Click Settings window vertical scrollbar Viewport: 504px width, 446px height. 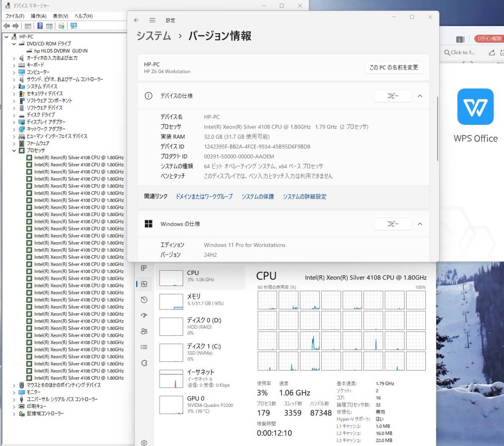tap(437, 129)
